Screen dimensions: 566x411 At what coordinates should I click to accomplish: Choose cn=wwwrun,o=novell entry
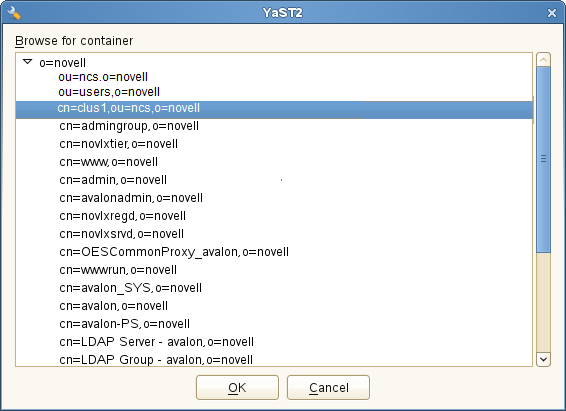click(118, 270)
